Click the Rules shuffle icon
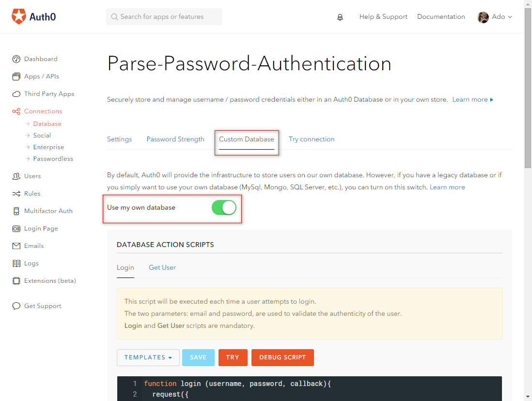Screen dimensions: 532x401 [x=16, y=194]
